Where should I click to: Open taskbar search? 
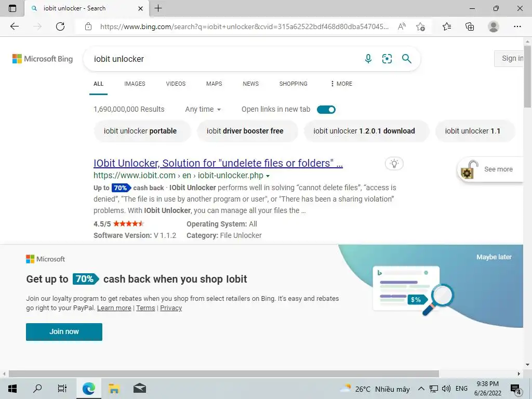37,389
